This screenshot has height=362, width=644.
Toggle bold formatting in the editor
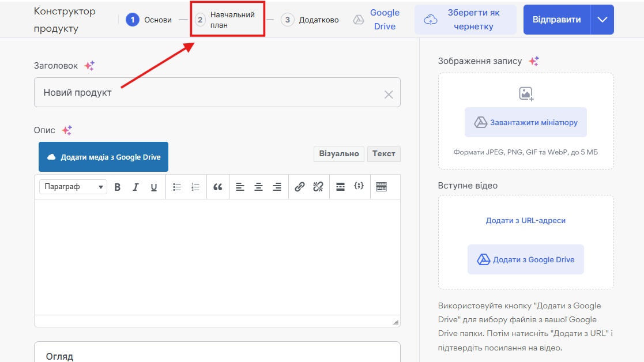coord(118,187)
